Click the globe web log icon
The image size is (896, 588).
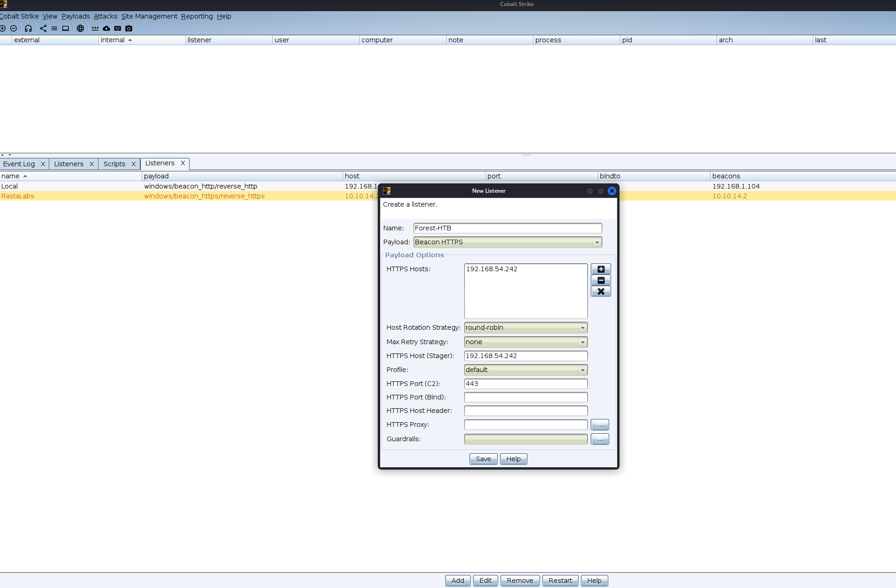(x=80, y=28)
